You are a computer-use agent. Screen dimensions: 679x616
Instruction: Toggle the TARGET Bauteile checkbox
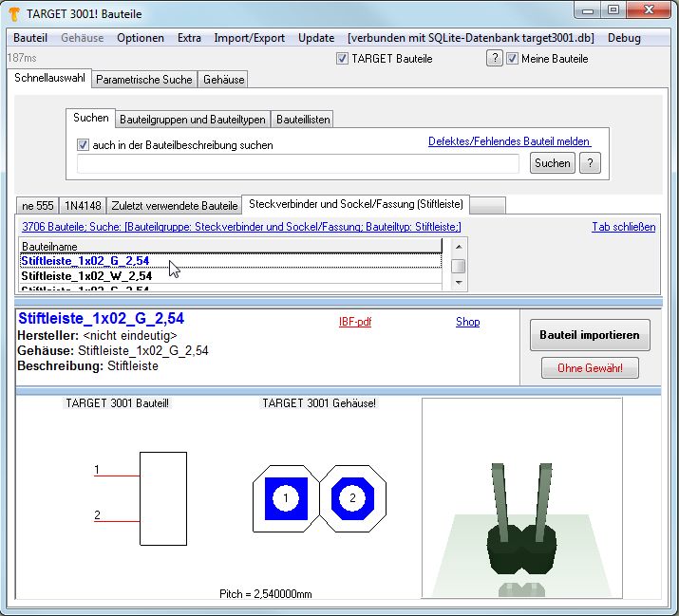point(343,59)
